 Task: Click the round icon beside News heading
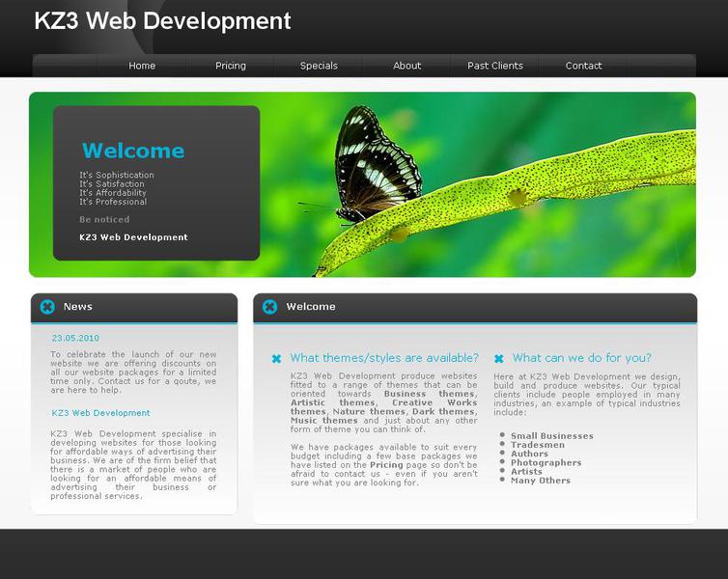point(47,307)
